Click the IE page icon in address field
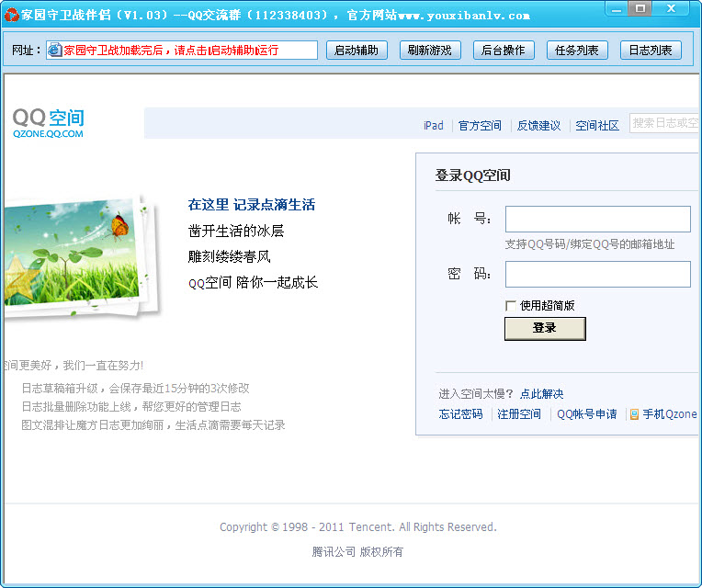This screenshot has width=702, height=588. pos(54,50)
